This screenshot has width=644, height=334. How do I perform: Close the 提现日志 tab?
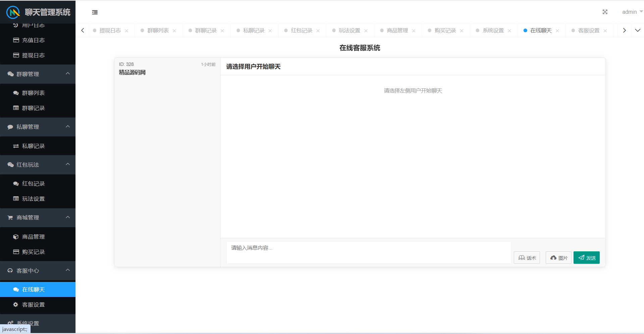(127, 31)
